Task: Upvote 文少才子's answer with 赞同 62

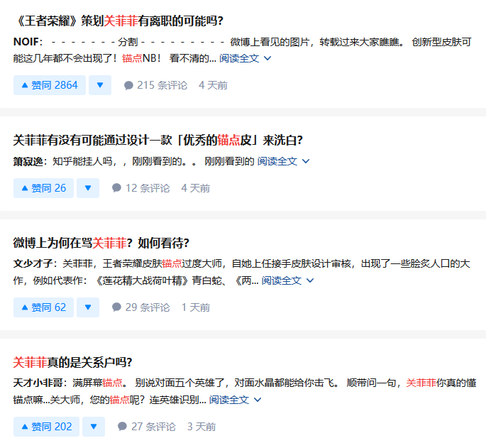Action: [x=44, y=307]
